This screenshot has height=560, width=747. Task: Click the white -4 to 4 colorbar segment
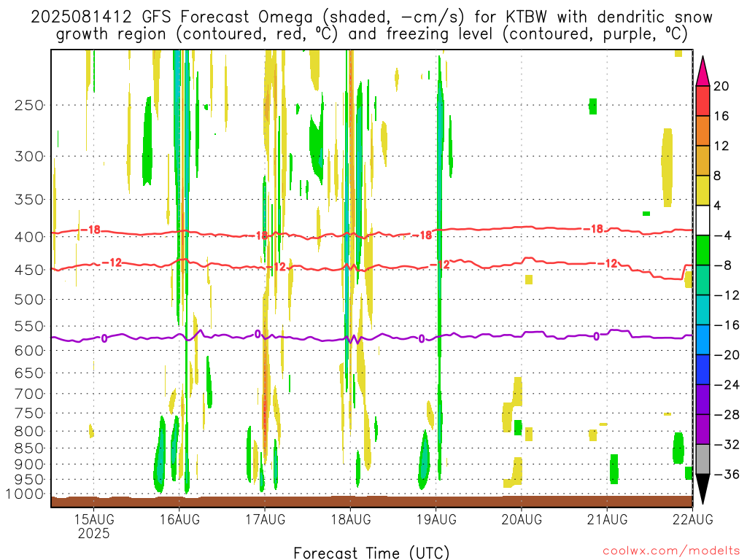click(703, 220)
